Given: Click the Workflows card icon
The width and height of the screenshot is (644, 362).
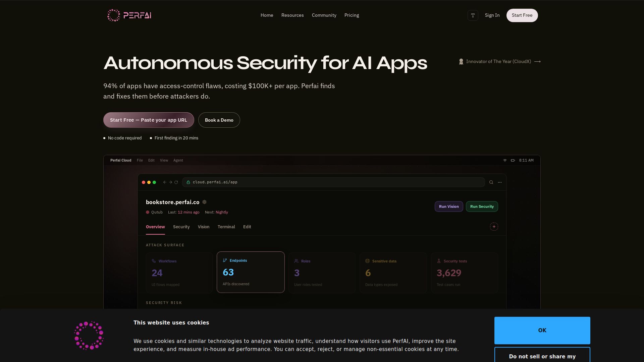Looking at the screenshot, I should tap(154, 261).
